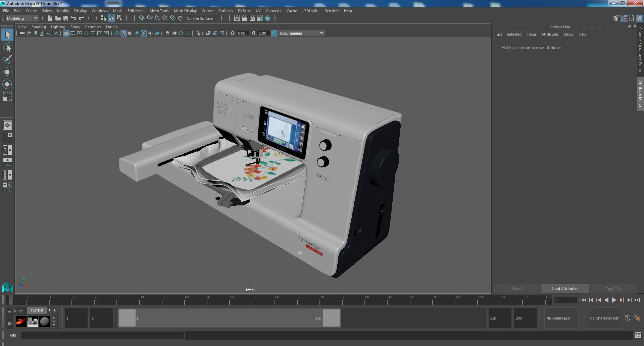The image size is (644, 346).
Task: Toggle film gate display
Action: coord(73,33)
